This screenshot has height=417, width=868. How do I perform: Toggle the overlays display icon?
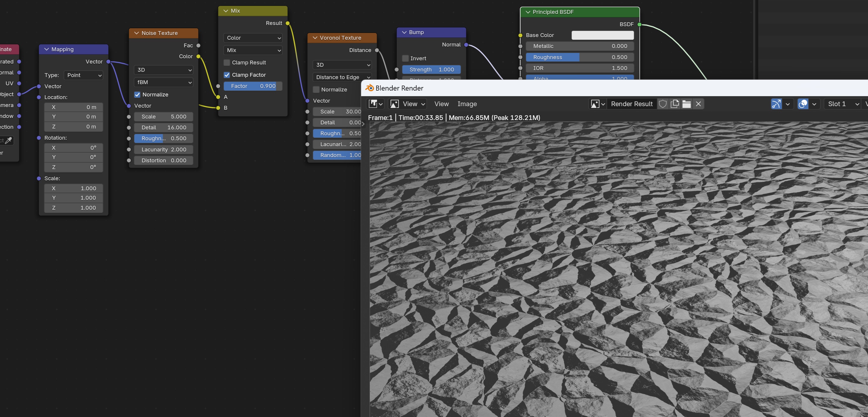(803, 104)
